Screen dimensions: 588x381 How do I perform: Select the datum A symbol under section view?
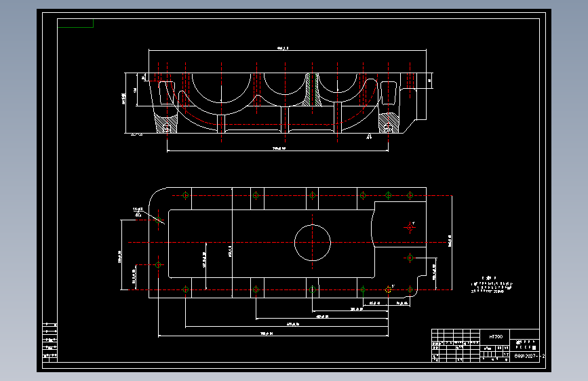(369, 136)
